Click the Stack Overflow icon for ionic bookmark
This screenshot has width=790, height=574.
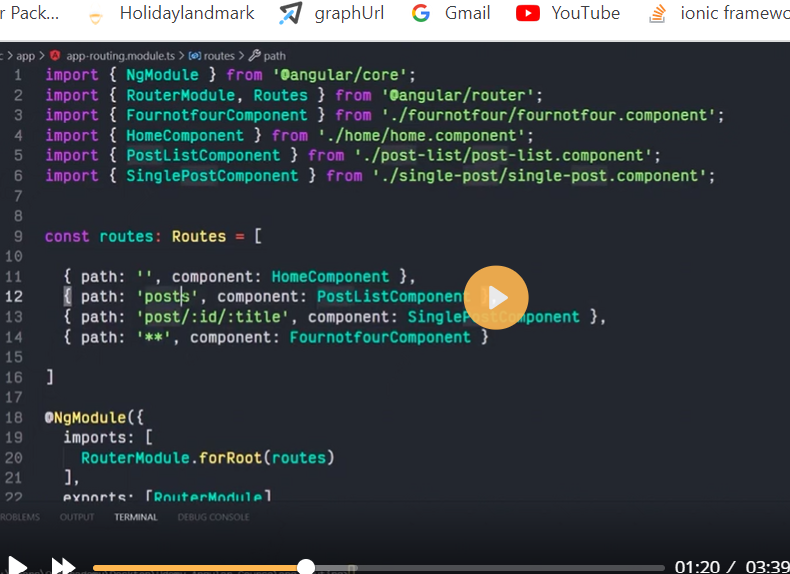[657, 14]
